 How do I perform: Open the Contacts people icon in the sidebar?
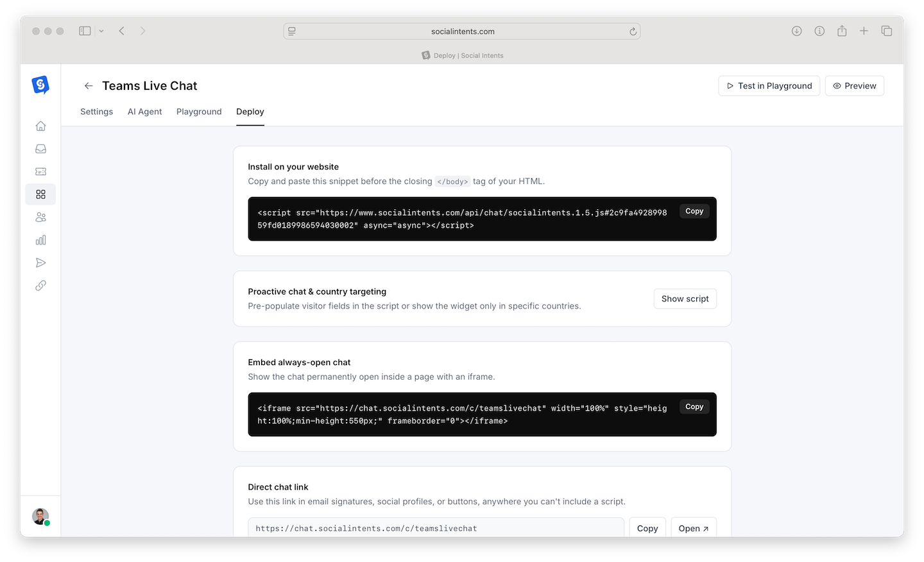click(40, 217)
